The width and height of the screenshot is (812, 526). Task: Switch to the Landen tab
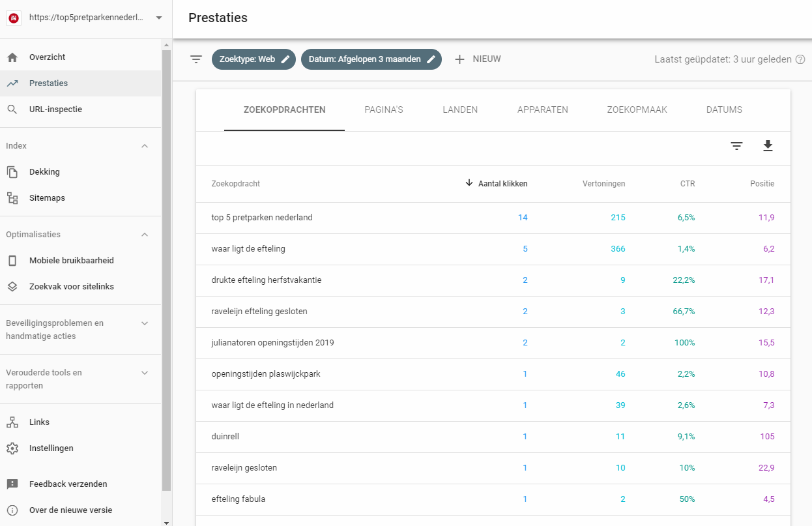coord(460,110)
